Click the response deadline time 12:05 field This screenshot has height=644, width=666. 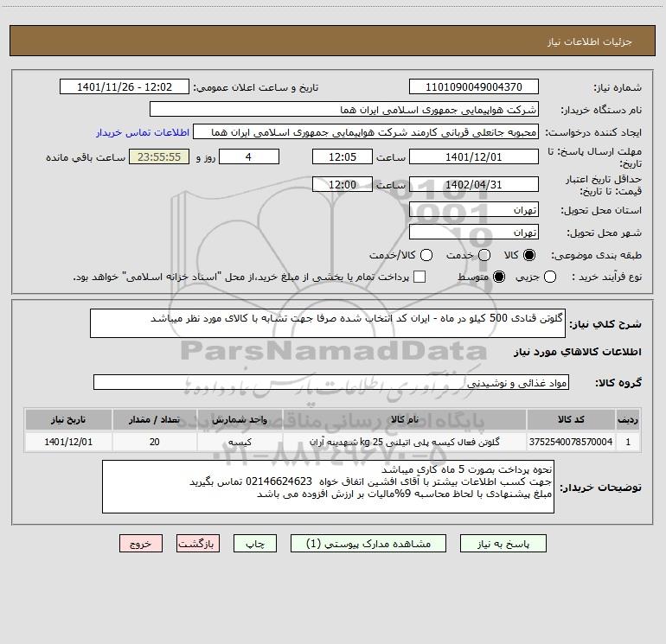pos(343,157)
